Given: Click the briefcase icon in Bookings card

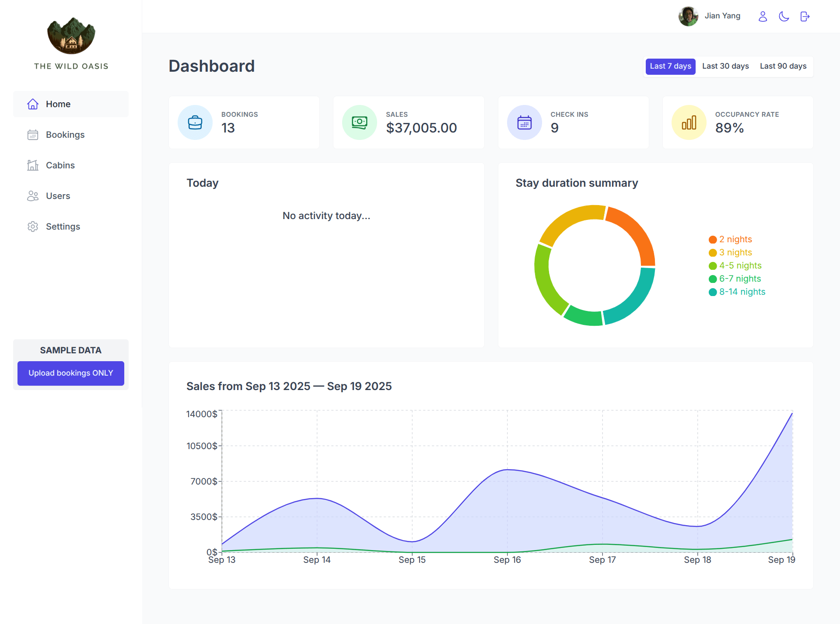Looking at the screenshot, I should (x=195, y=122).
